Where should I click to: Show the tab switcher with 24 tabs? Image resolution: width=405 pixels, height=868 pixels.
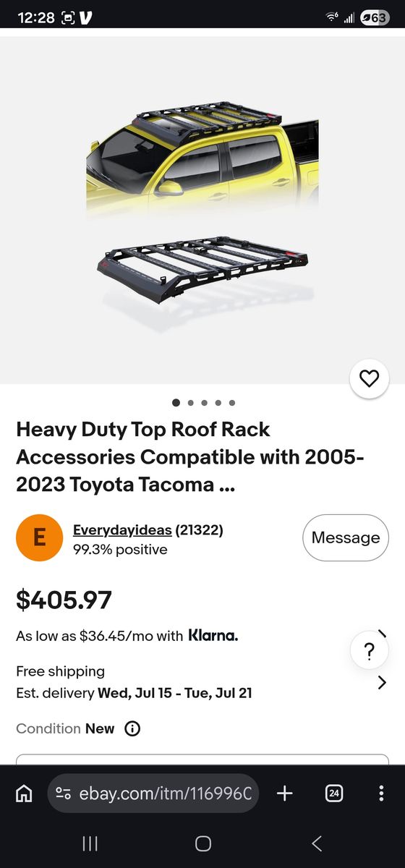(333, 793)
